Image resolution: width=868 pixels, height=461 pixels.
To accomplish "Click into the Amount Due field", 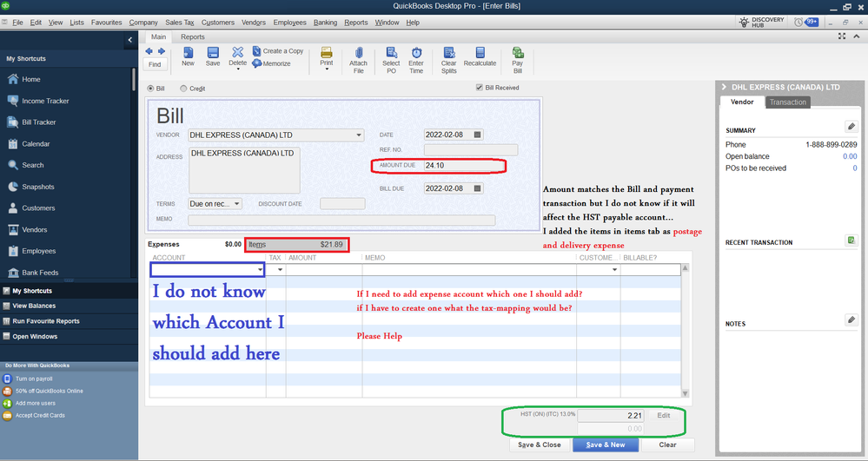I will click(x=464, y=166).
